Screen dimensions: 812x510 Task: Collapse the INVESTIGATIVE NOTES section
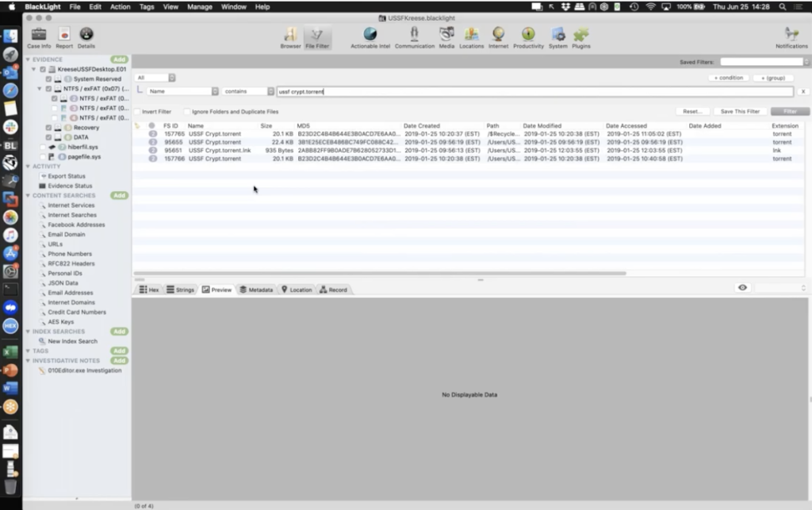pyautogui.click(x=28, y=361)
